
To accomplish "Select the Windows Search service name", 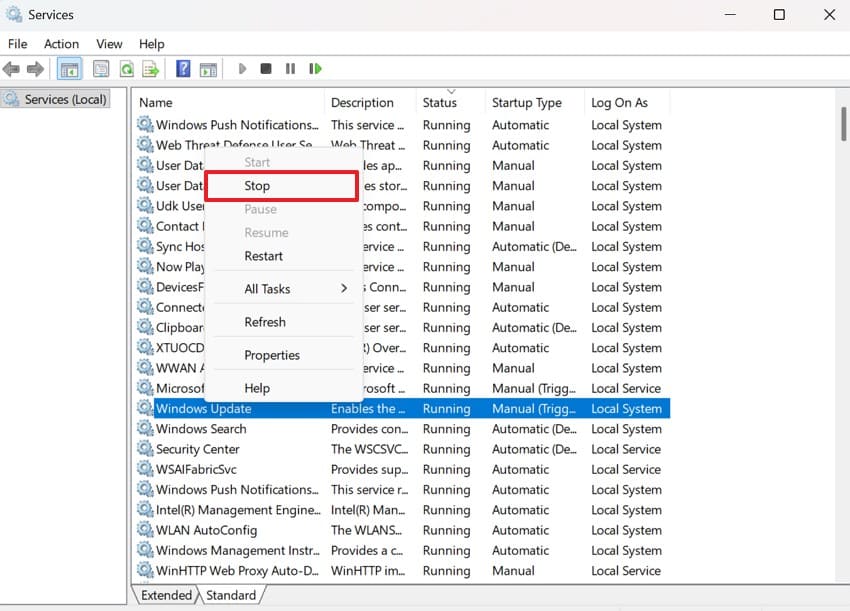I will (x=201, y=429).
